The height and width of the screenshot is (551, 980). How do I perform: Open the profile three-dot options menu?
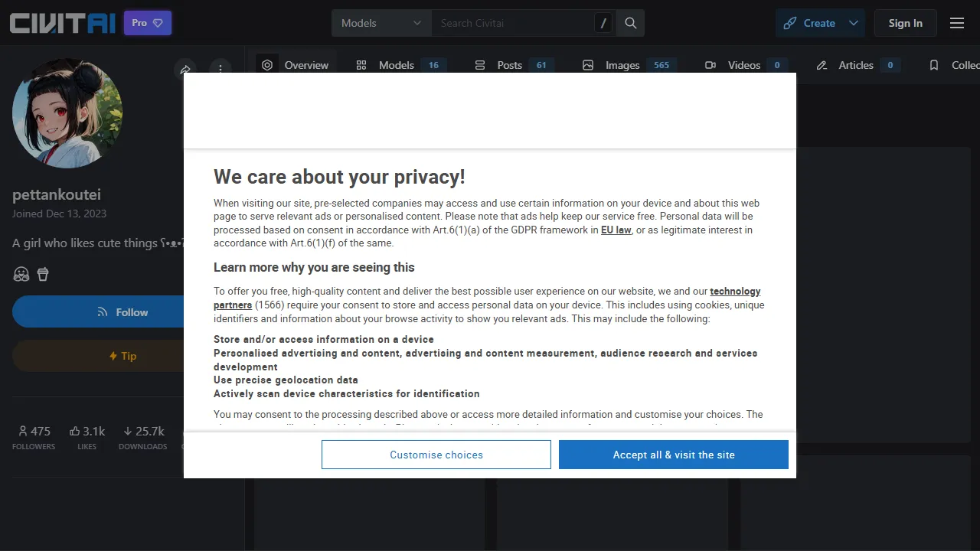point(220,68)
